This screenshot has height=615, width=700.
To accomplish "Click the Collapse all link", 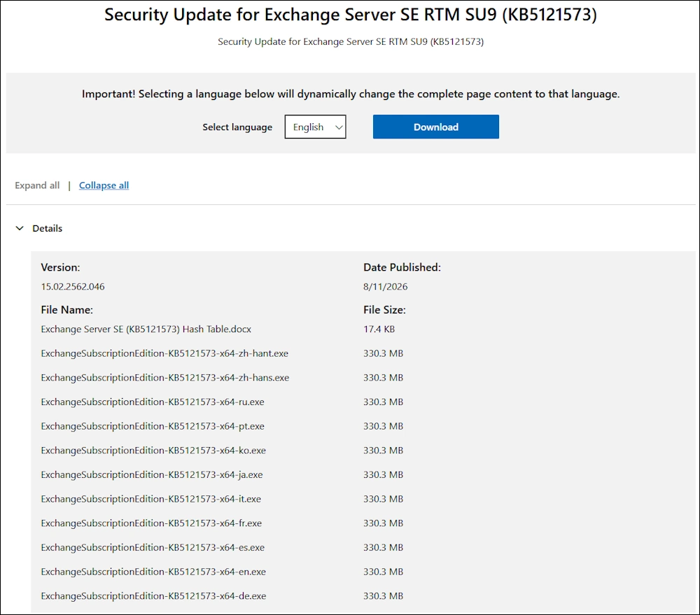I will tap(104, 185).
